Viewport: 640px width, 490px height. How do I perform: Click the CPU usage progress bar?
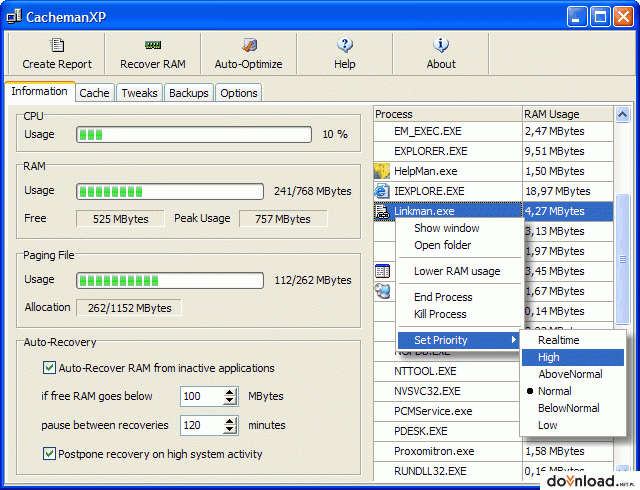click(194, 134)
